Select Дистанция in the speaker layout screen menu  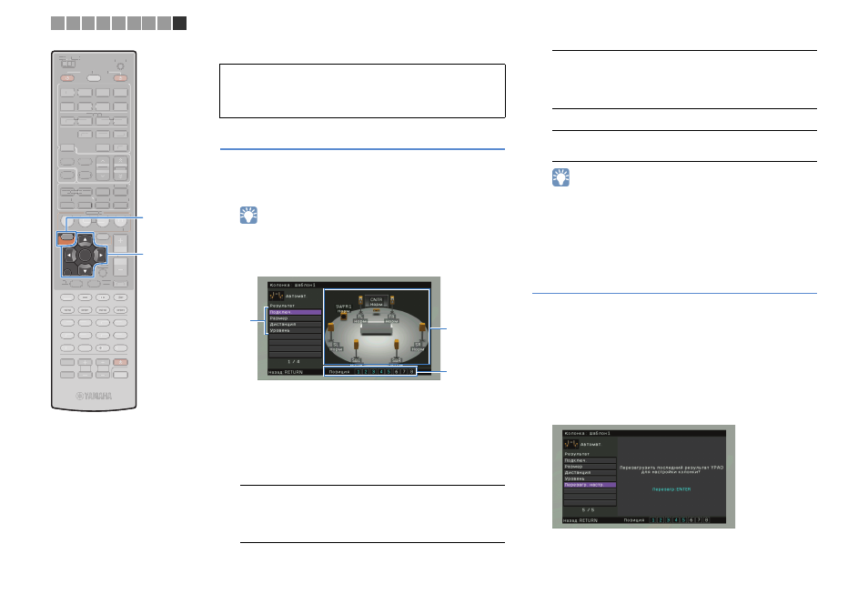click(295, 325)
